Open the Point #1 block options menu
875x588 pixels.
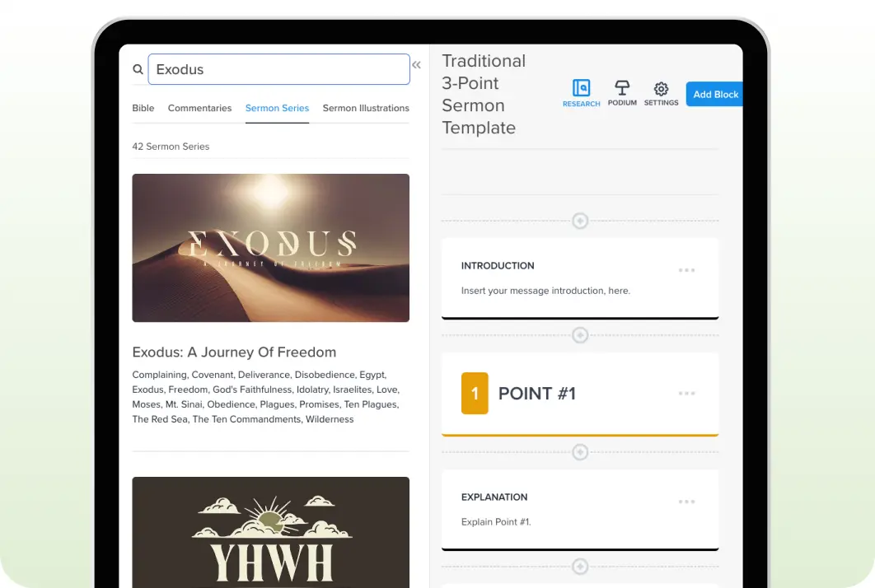(687, 393)
